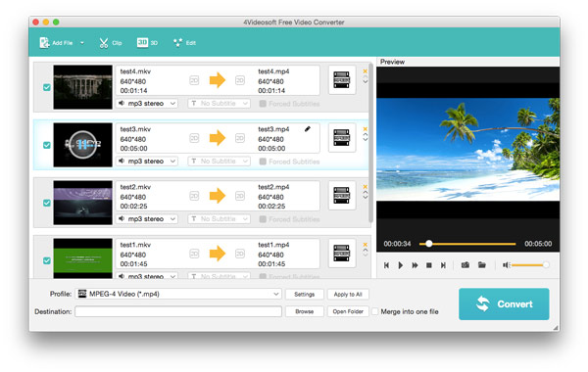Mute the preview using the speaker icon
This screenshot has width=588, height=372.
(x=506, y=265)
